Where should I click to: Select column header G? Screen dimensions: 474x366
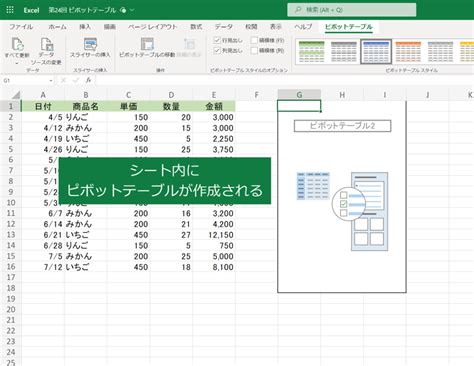299,95
